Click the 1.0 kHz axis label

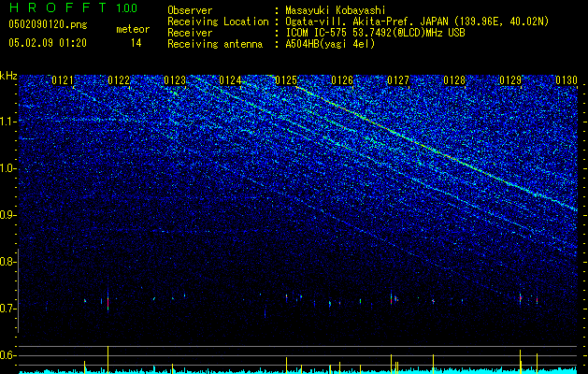(x=7, y=168)
